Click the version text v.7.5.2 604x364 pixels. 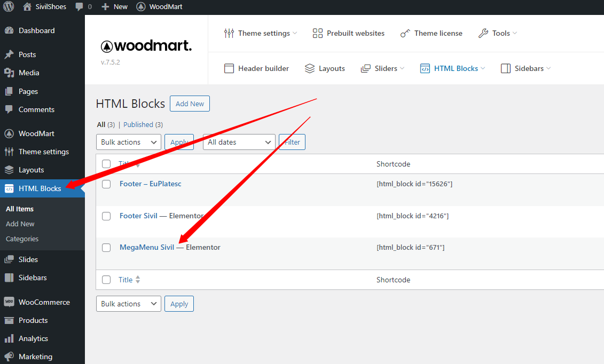(110, 62)
